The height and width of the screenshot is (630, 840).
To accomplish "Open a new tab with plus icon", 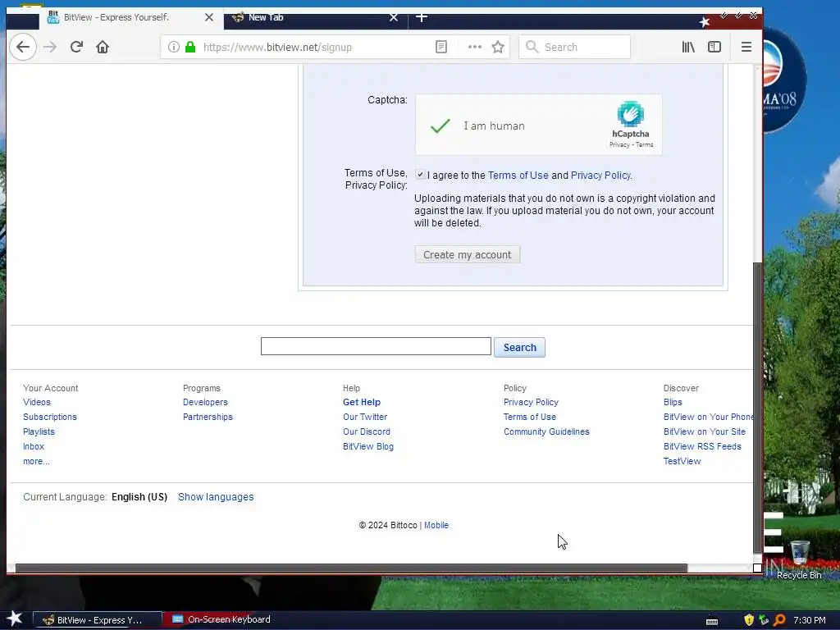I will [x=422, y=17].
